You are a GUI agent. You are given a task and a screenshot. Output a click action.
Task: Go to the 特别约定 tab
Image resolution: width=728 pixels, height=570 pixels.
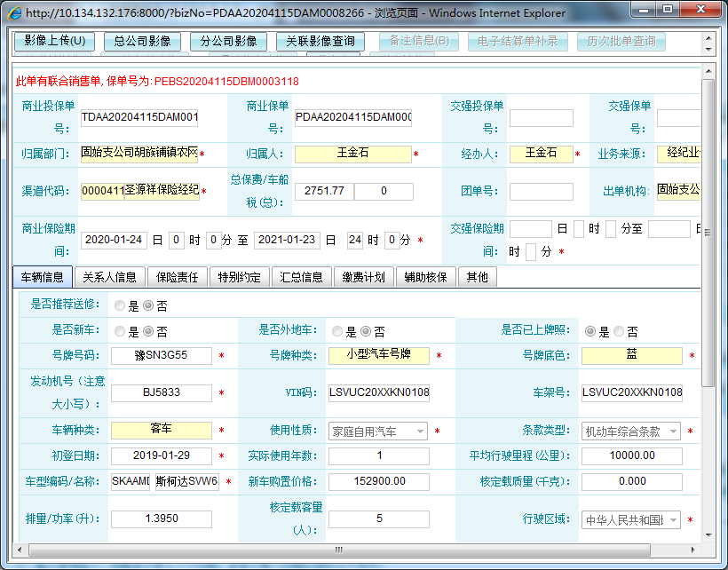click(239, 277)
